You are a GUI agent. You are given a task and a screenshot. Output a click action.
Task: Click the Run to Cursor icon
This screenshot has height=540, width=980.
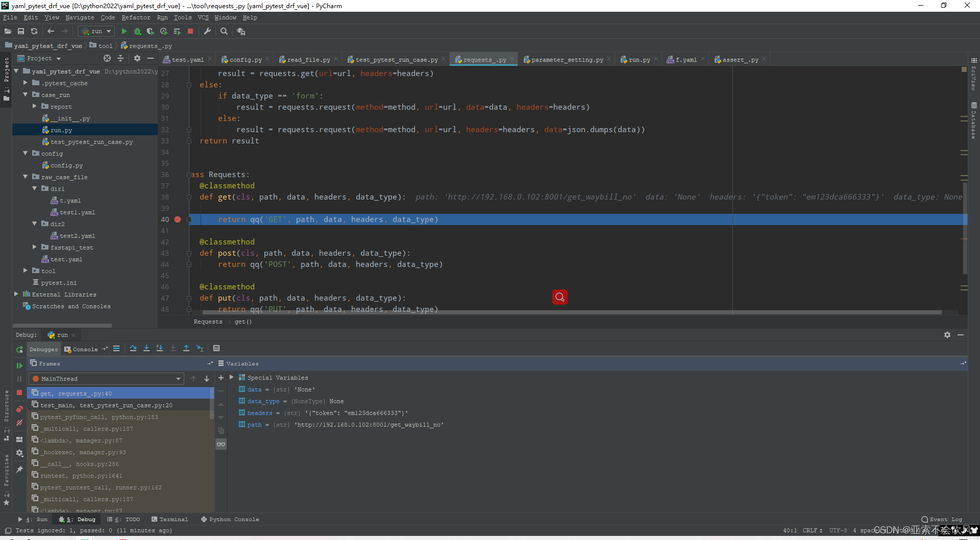[200, 348]
